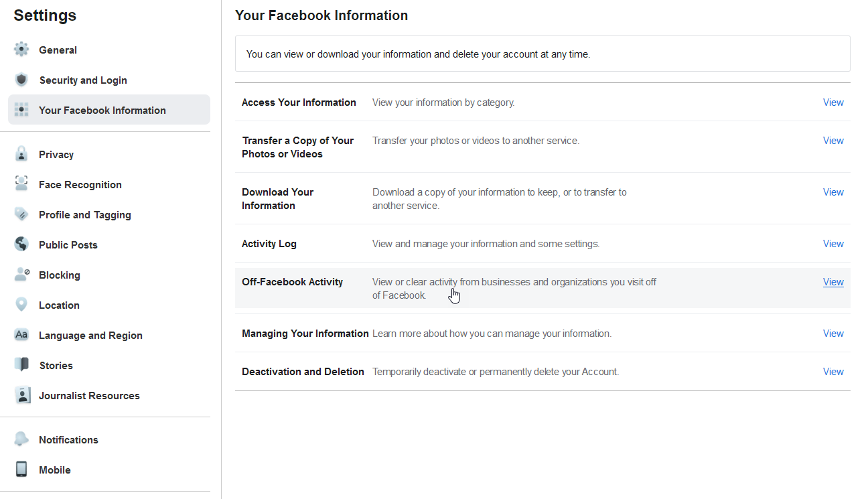Viewport: 868px width, 499px height.
Task: Click the Access Your Information heading
Action: point(299,102)
